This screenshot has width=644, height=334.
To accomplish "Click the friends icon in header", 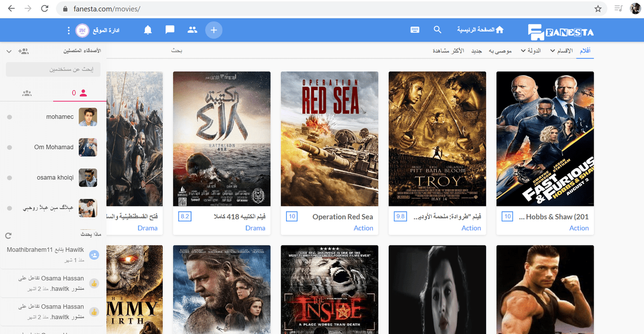I will point(192,30).
